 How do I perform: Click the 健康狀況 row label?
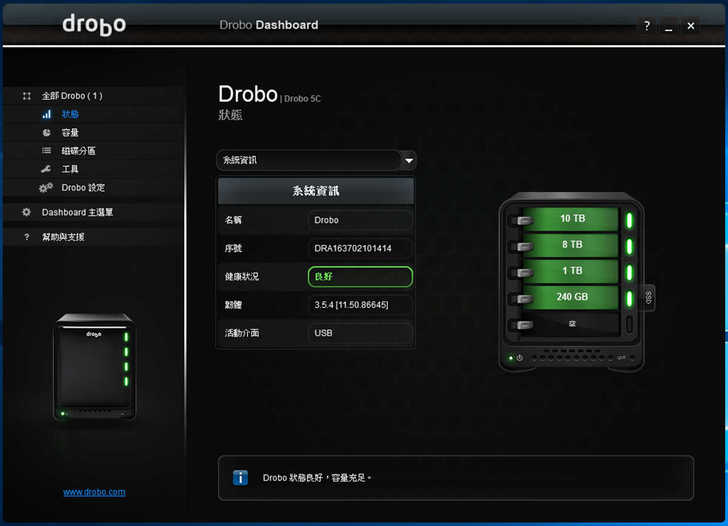242,277
